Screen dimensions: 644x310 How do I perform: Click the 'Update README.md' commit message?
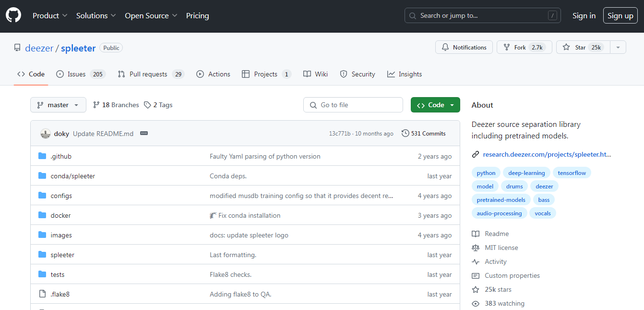(103, 134)
